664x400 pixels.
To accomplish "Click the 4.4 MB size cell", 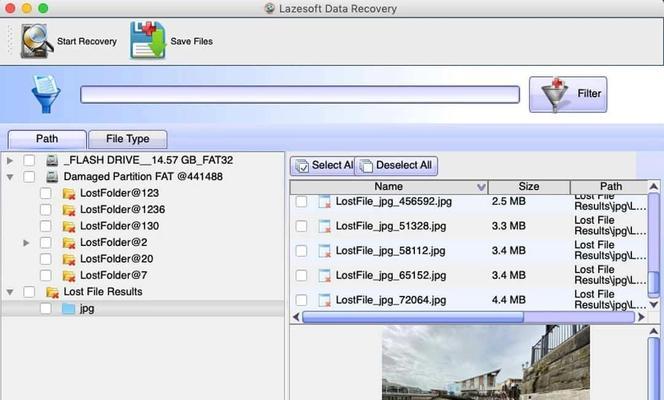I will [x=509, y=300].
